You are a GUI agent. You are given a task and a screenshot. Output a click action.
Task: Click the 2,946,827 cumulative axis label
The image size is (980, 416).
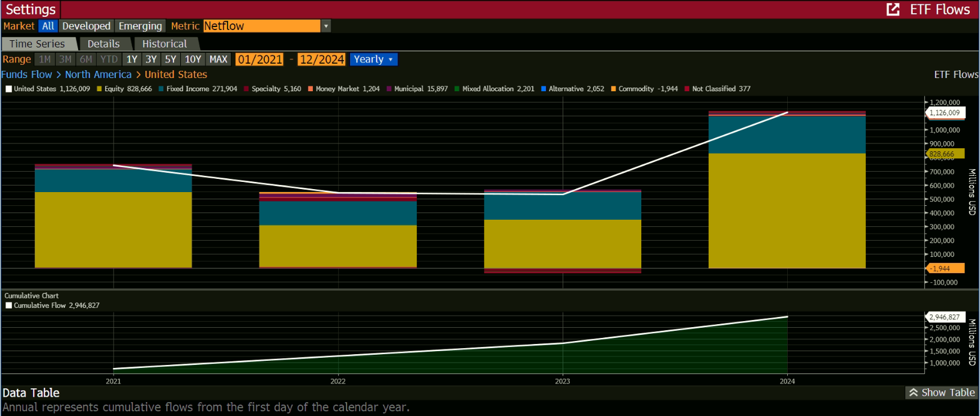click(946, 317)
